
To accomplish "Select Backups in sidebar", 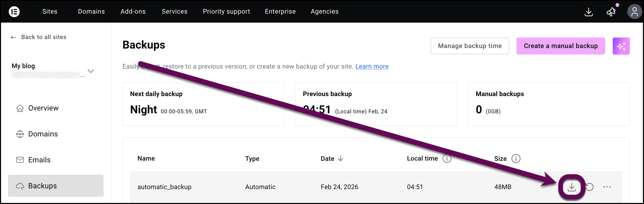I will 56,186.
